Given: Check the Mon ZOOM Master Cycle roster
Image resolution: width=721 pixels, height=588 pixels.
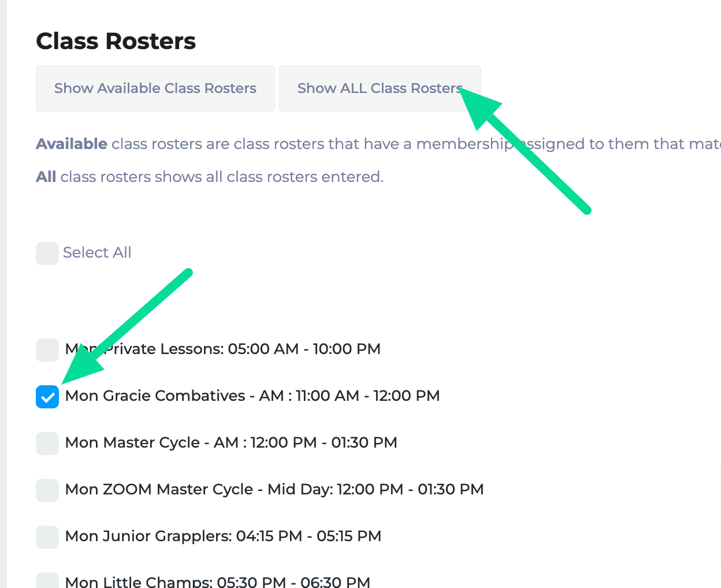Looking at the screenshot, I should click(x=47, y=490).
